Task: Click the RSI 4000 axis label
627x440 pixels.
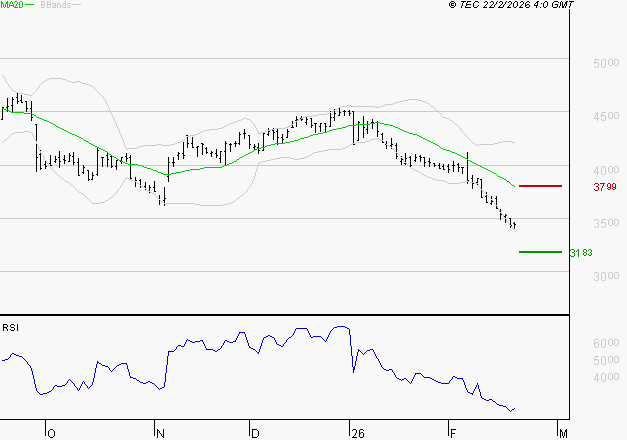Action: (606, 377)
